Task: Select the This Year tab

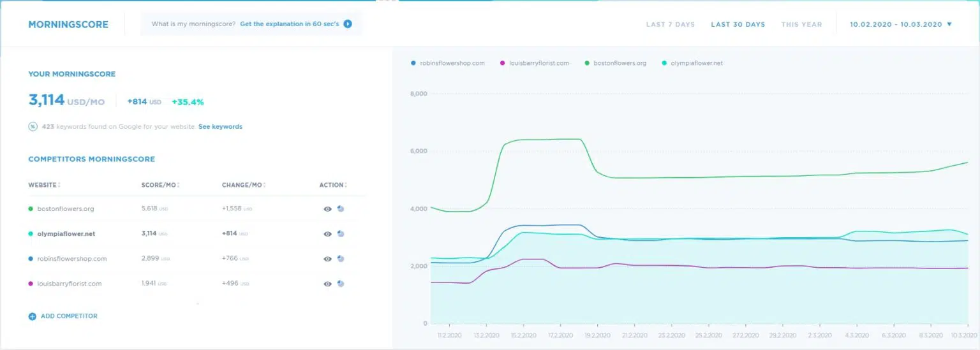Action: [x=801, y=24]
